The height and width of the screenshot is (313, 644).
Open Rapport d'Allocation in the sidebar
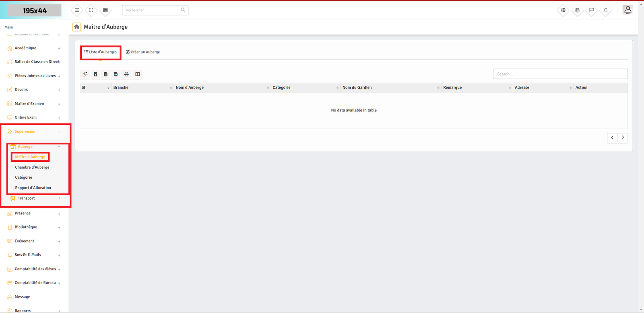(x=33, y=188)
